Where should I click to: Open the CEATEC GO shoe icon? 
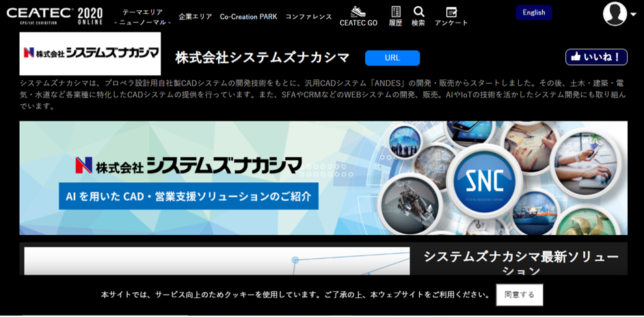pyautogui.click(x=358, y=12)
